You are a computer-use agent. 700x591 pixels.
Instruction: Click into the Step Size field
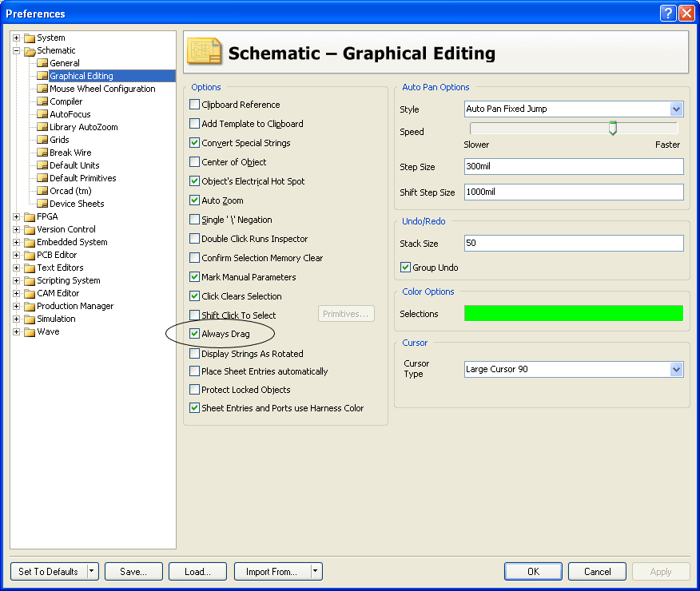(x=574, y=166)
